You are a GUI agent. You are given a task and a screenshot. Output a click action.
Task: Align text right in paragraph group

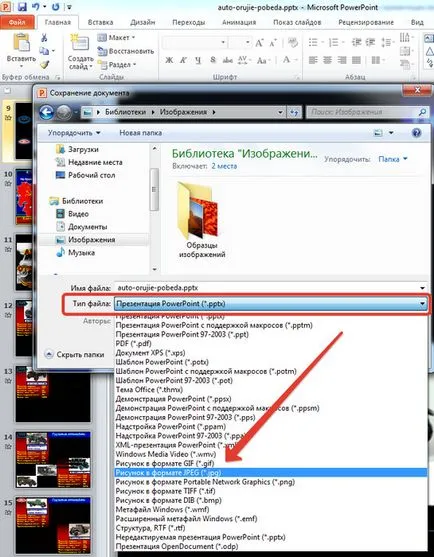342,60
